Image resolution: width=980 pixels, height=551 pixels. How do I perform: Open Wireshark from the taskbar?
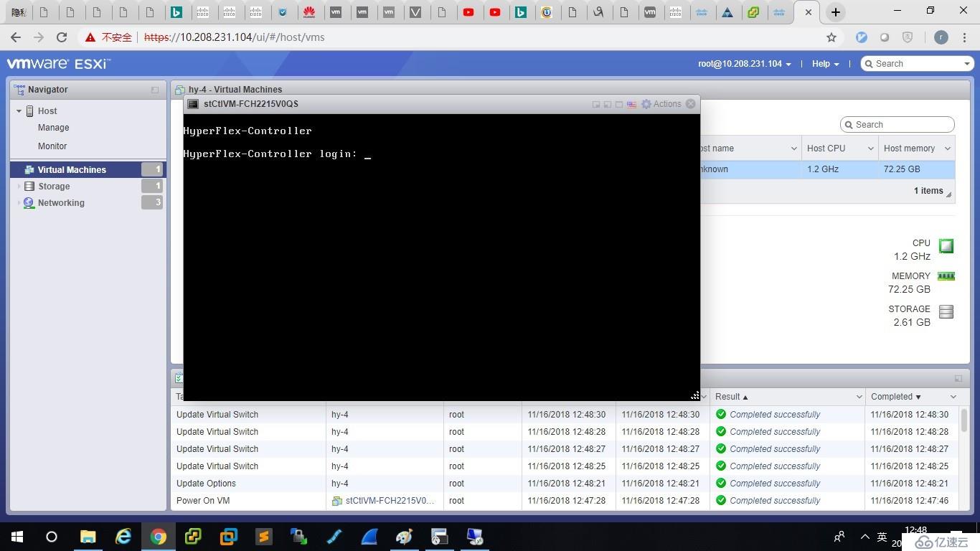coord(369,537)
